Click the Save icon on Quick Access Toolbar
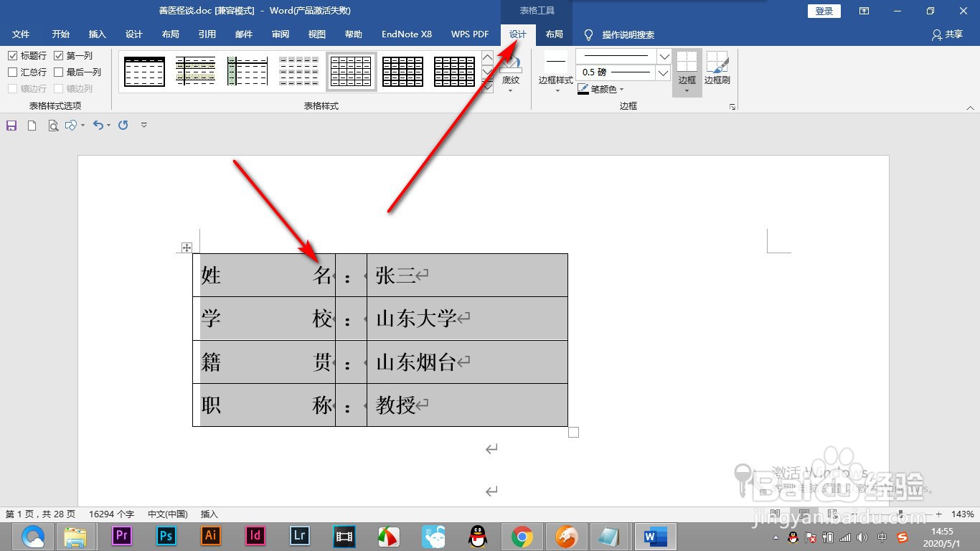This screenshot has width=980, height=551. 11,125
